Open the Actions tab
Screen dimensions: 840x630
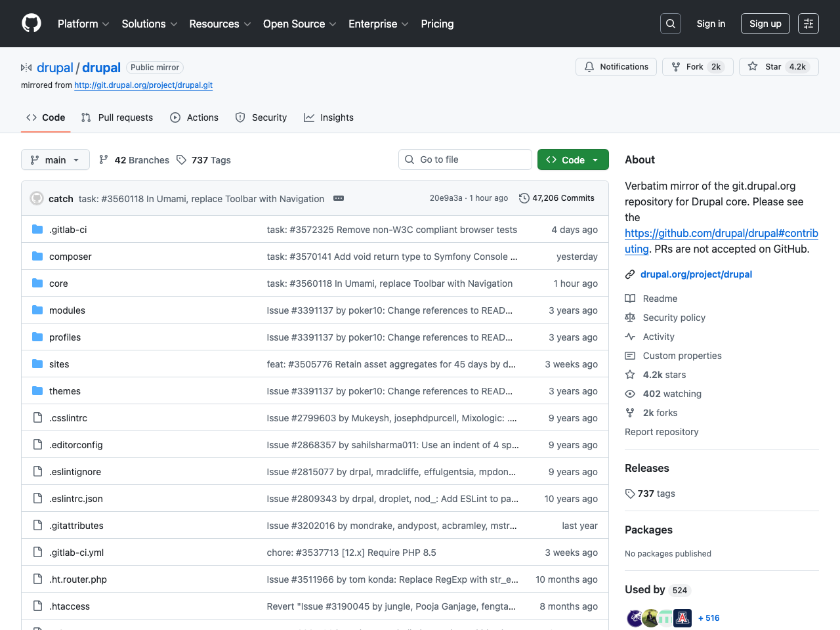194,117
